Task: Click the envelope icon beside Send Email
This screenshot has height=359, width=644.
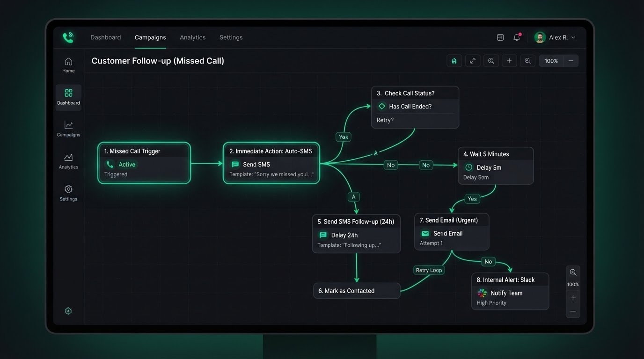Action: click(425, 234)
